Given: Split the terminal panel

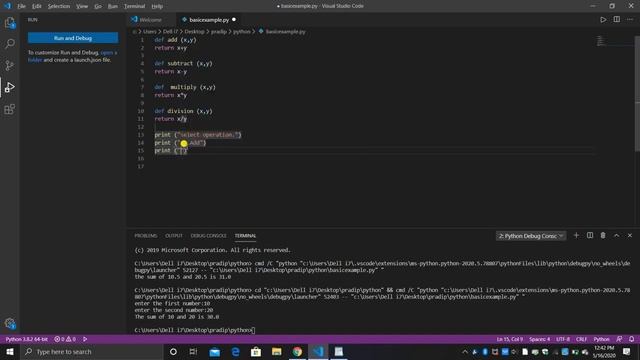Looking at the screenshot, I should (x=590, y=236).
